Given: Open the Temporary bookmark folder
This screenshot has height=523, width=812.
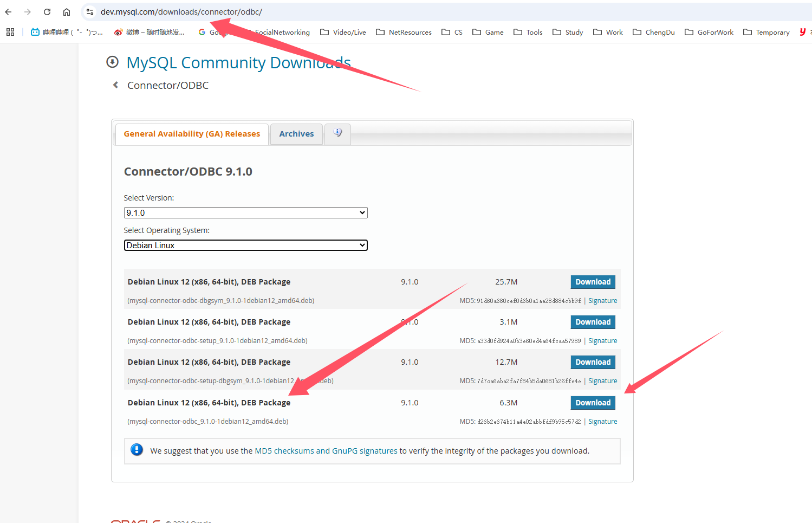Looking at the screenshot, I should click(766, 32).
